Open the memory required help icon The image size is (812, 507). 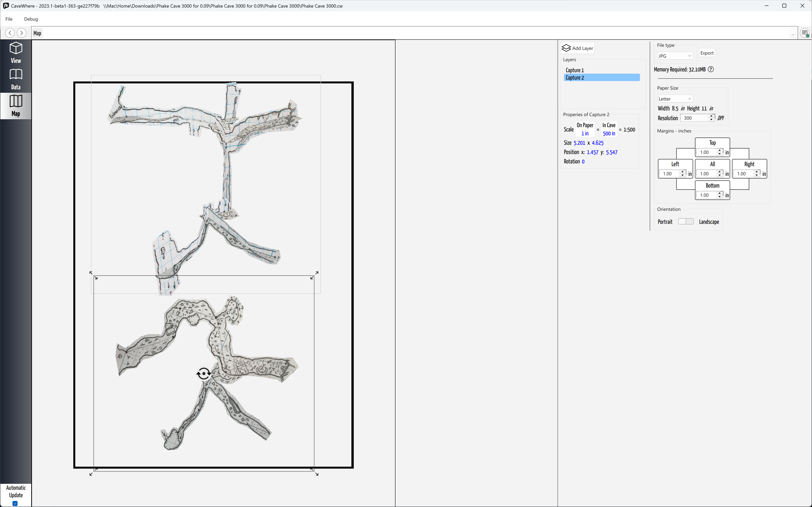pyautogui.click(x=711, y=69)
